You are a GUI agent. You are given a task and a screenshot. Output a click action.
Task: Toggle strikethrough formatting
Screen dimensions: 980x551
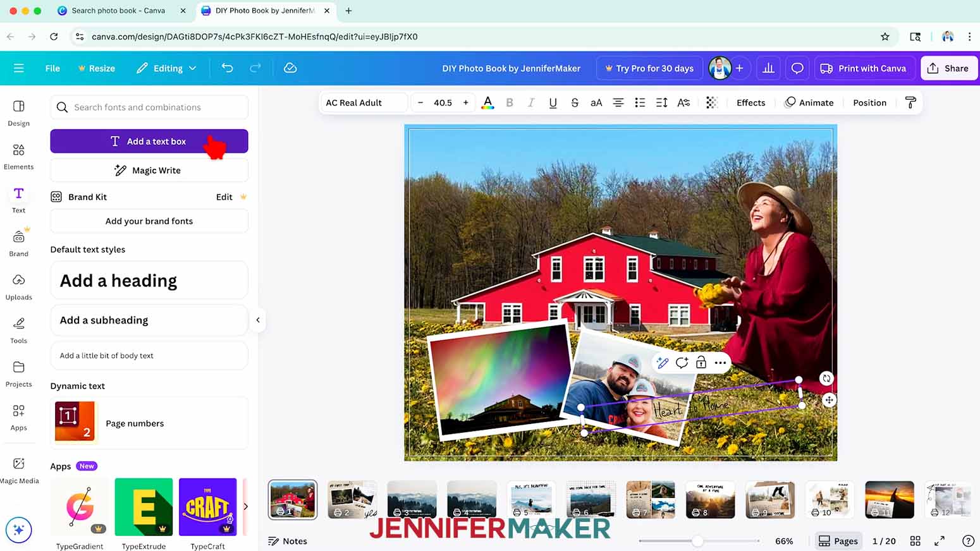pos(575,102)
